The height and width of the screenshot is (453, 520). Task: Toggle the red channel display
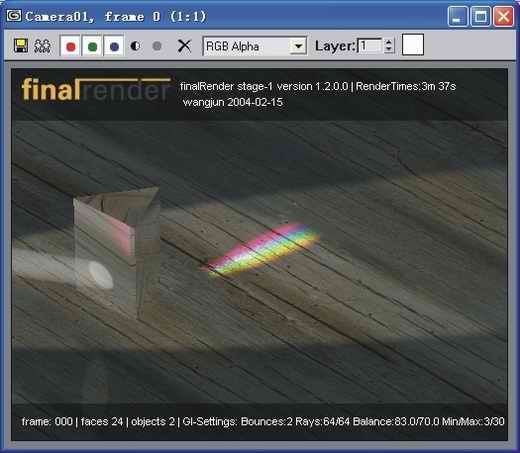(71, 46)
